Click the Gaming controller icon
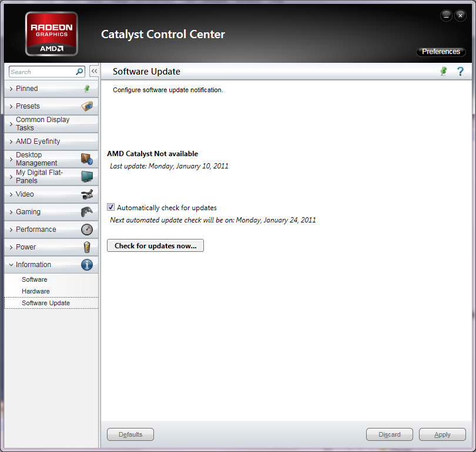 pos(87,211)
